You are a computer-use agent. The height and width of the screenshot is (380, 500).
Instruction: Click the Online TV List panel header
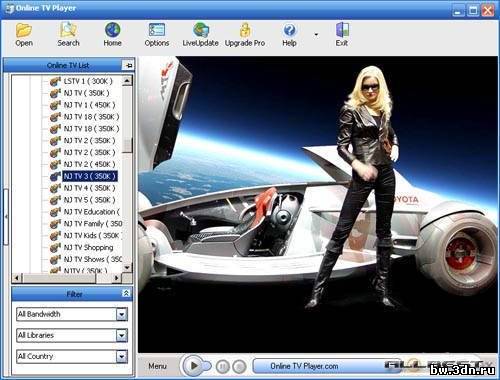point(68,65)
